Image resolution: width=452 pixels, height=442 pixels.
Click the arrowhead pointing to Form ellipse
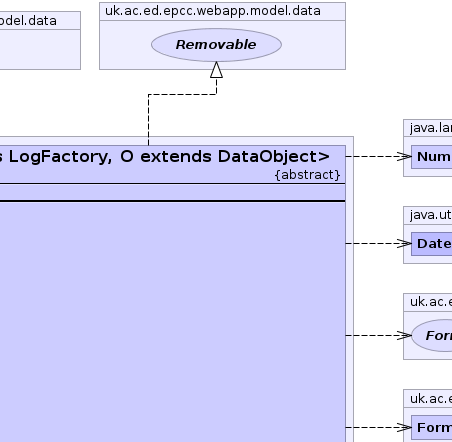(404, 335)
